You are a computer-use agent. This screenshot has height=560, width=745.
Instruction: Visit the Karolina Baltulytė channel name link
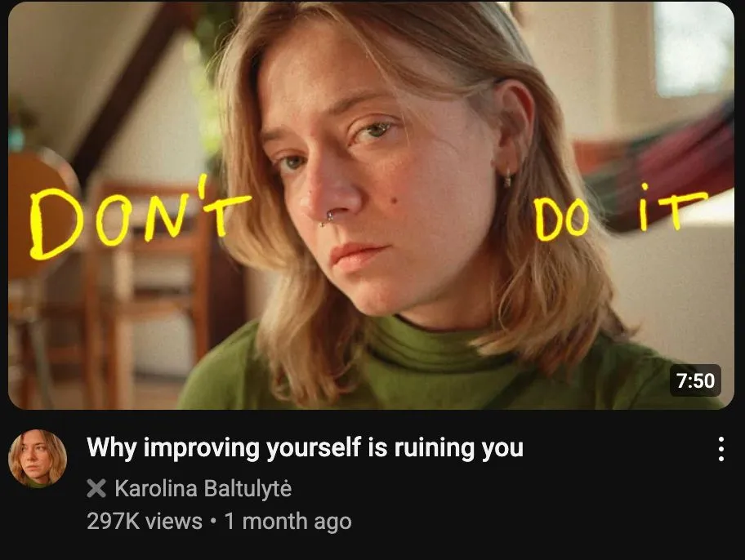[203, 489]
